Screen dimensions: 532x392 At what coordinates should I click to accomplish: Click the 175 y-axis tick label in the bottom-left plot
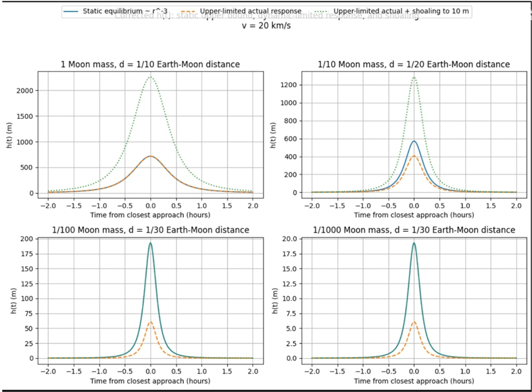[27, 254]
